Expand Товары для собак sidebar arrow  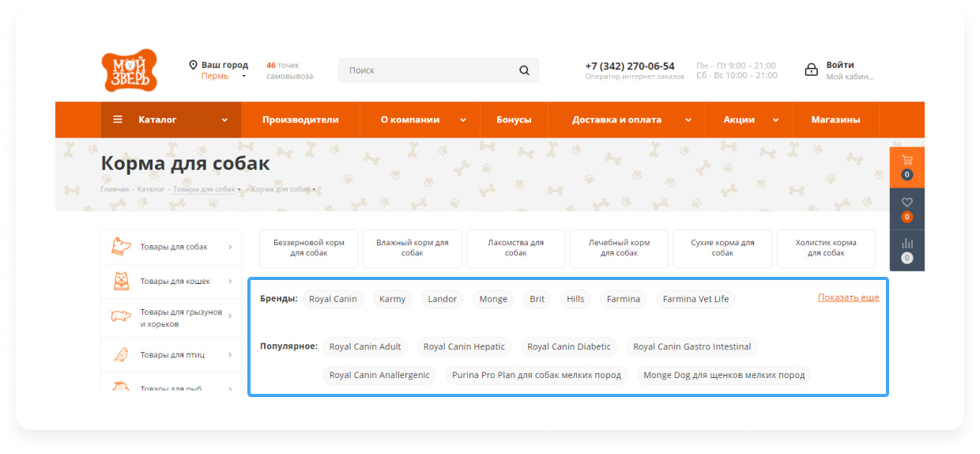(x=230, y=247)
